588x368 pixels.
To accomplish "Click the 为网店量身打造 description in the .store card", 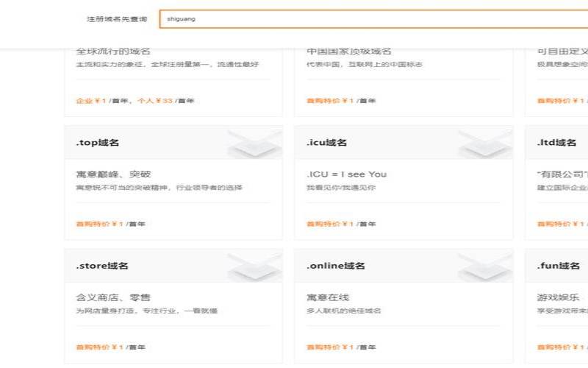I will click(146, 311).
